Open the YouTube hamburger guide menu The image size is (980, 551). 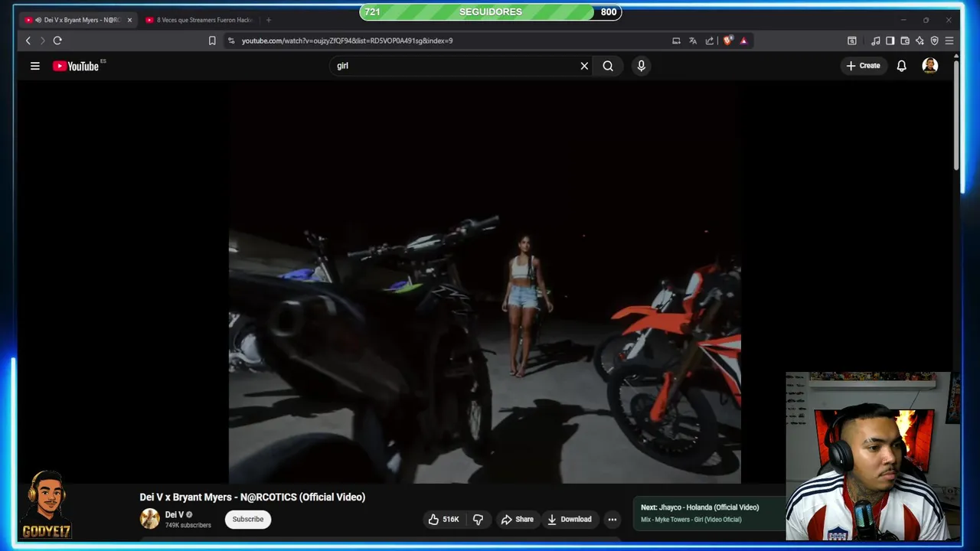coord(34,66)
